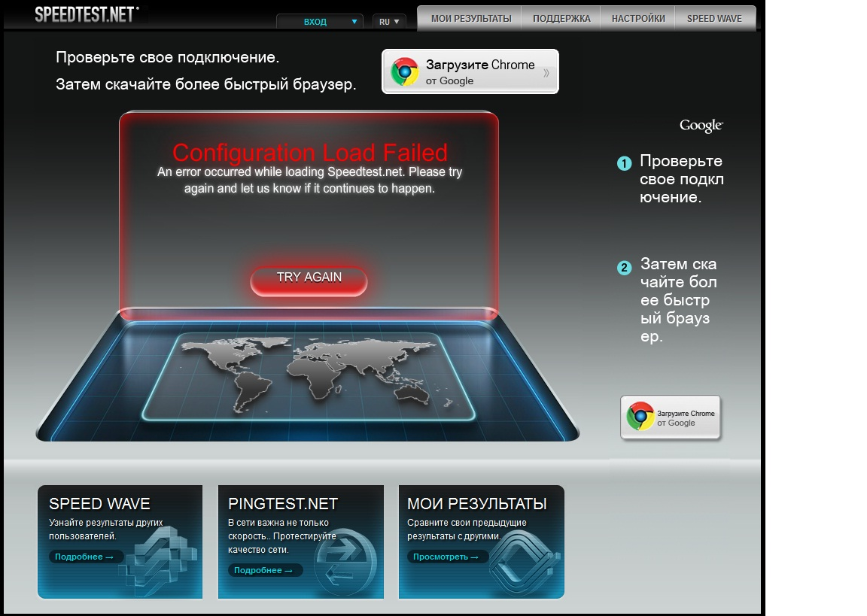
Task: Click the double-arrow chevron on Chrome banner
Action: point(546,72)
